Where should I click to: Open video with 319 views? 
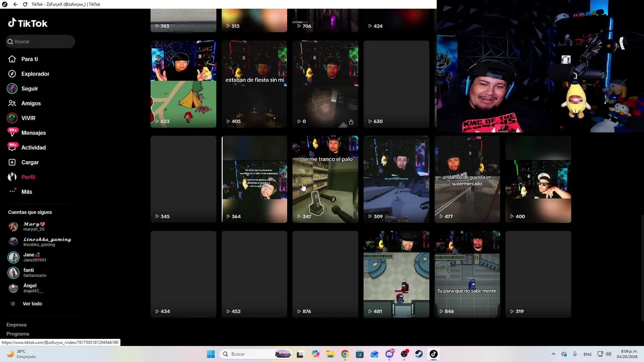538,274
